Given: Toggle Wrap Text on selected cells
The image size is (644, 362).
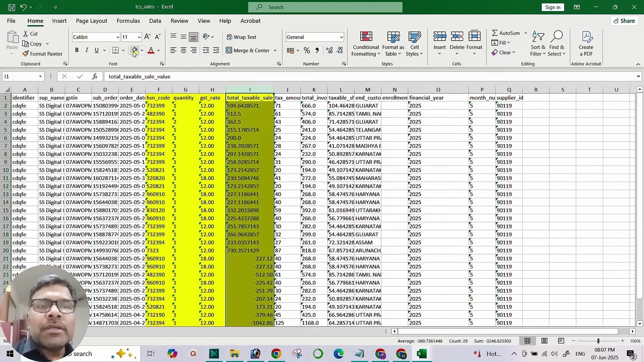Looking at the screenshot, I should coord(242,37).
